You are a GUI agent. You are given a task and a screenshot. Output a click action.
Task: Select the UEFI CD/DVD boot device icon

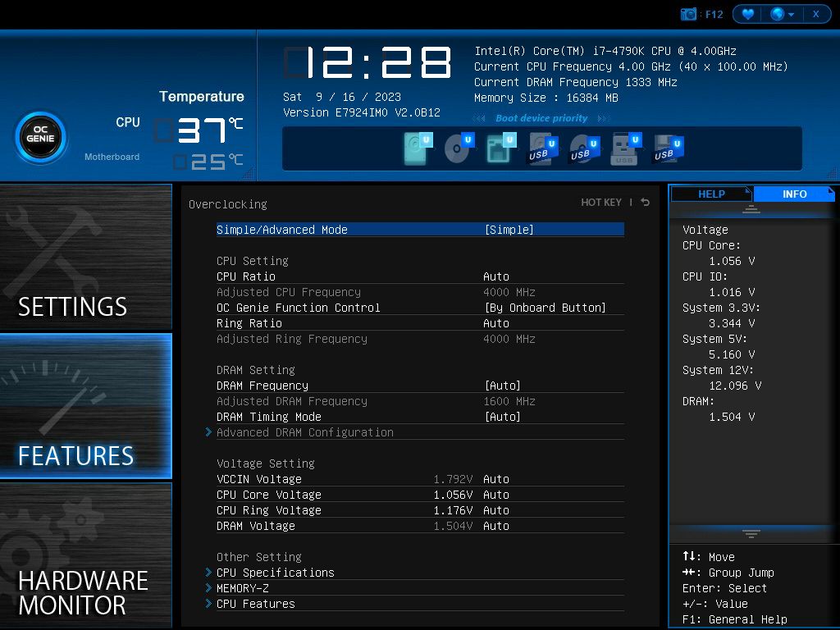pyautogui.click(x=459, y=148)
